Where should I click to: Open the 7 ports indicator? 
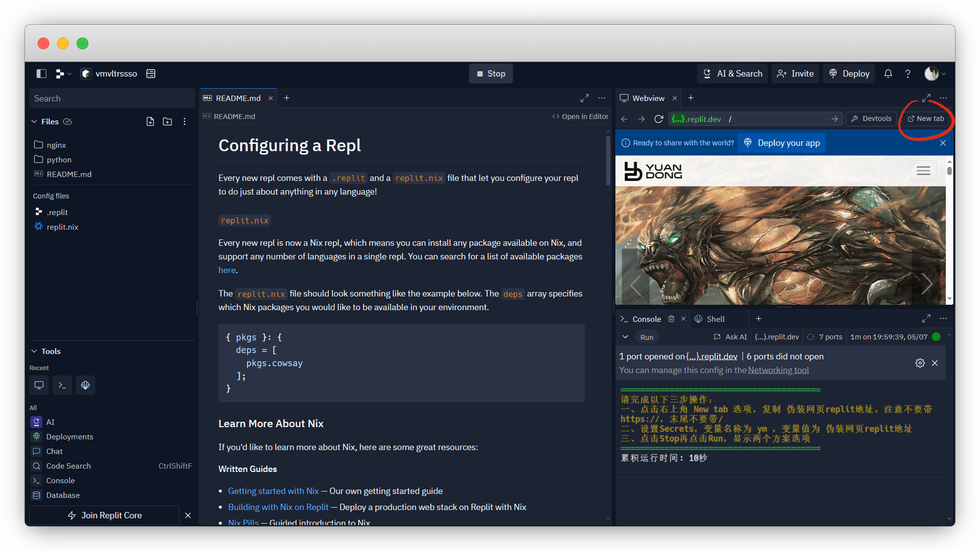pyautogui.click(x=825, y=337)
